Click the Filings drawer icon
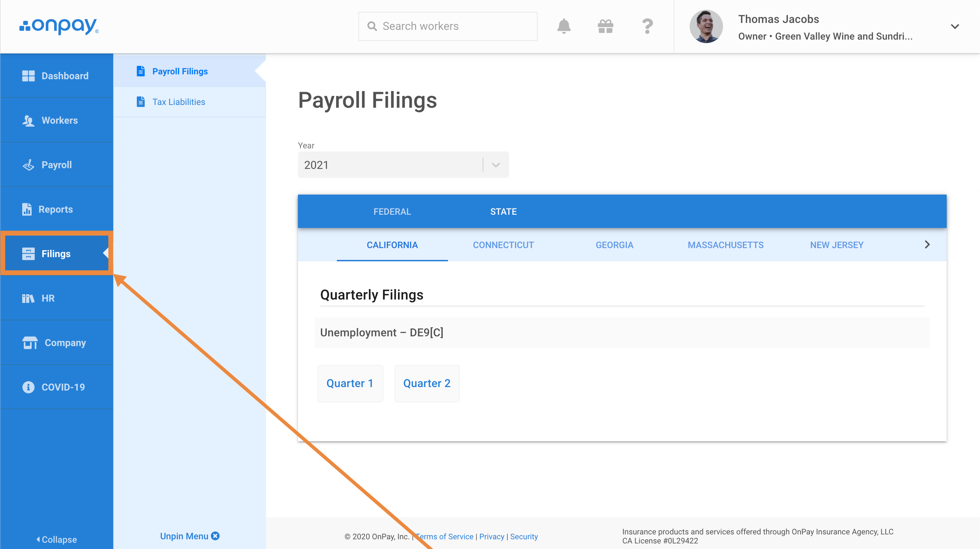This screenshot has height=549, width=980. click(28, 254)
